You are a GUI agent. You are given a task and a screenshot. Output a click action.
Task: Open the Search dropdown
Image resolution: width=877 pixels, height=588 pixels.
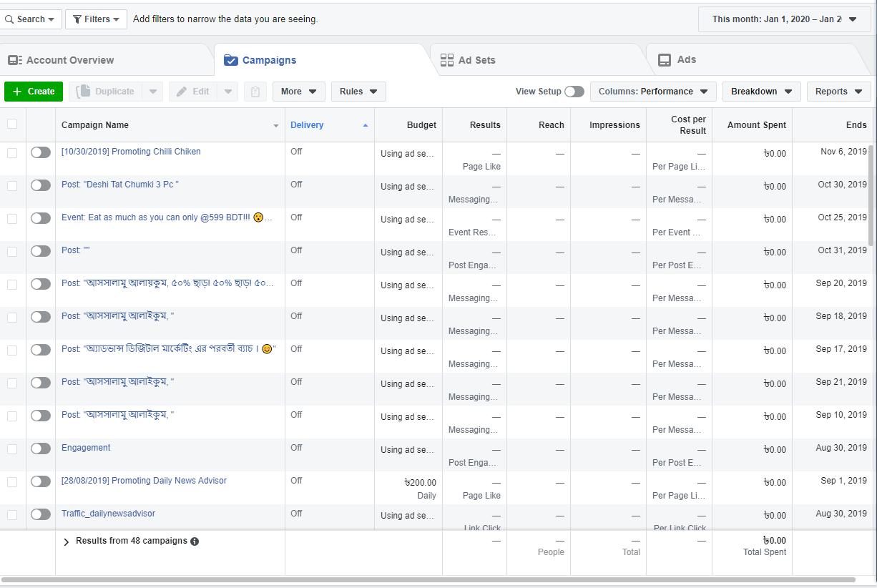click(x=31, y=19)
